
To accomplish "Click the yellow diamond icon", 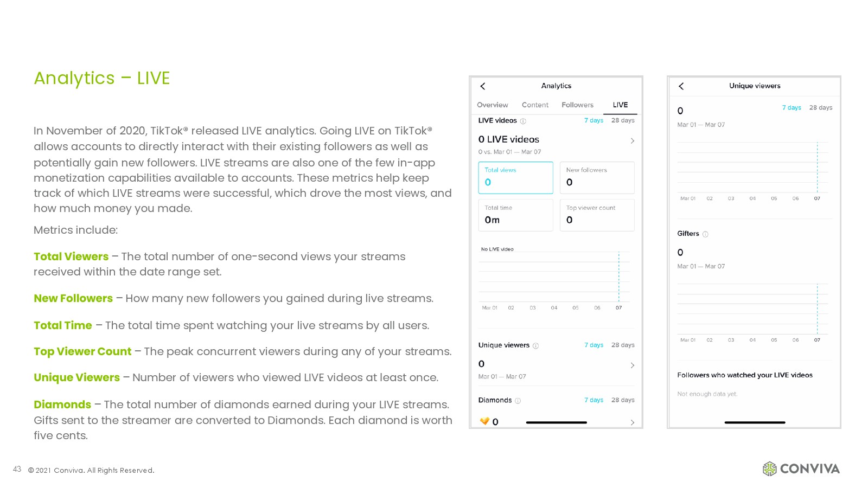I will [x=484, y=421].
